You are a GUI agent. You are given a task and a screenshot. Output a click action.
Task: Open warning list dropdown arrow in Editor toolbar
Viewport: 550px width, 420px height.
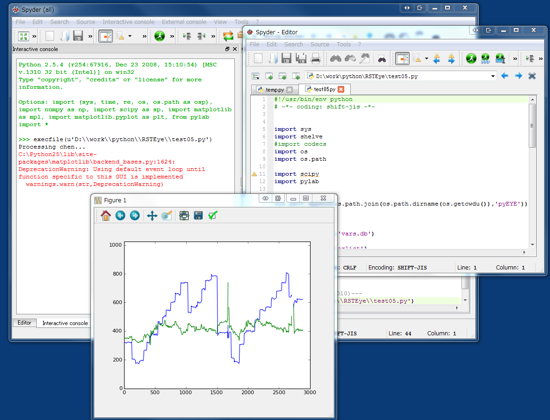[427, 58]
